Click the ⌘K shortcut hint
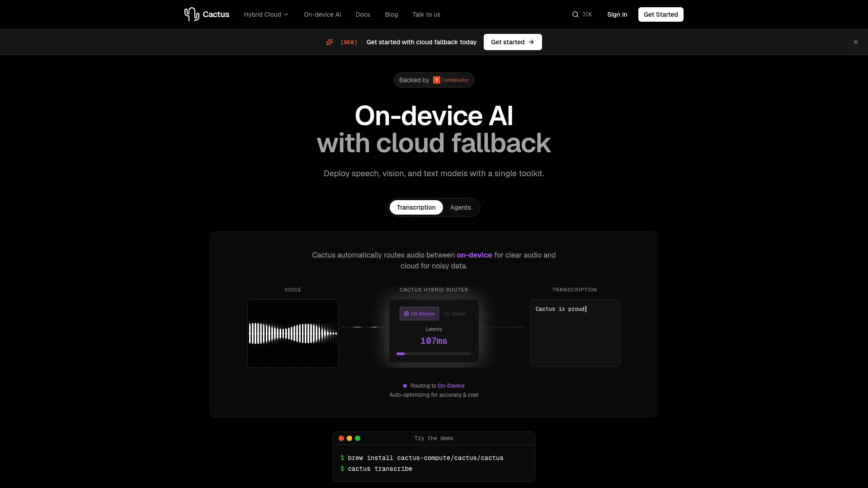This screenshot has width=868, height=488. tap(587, 14)
